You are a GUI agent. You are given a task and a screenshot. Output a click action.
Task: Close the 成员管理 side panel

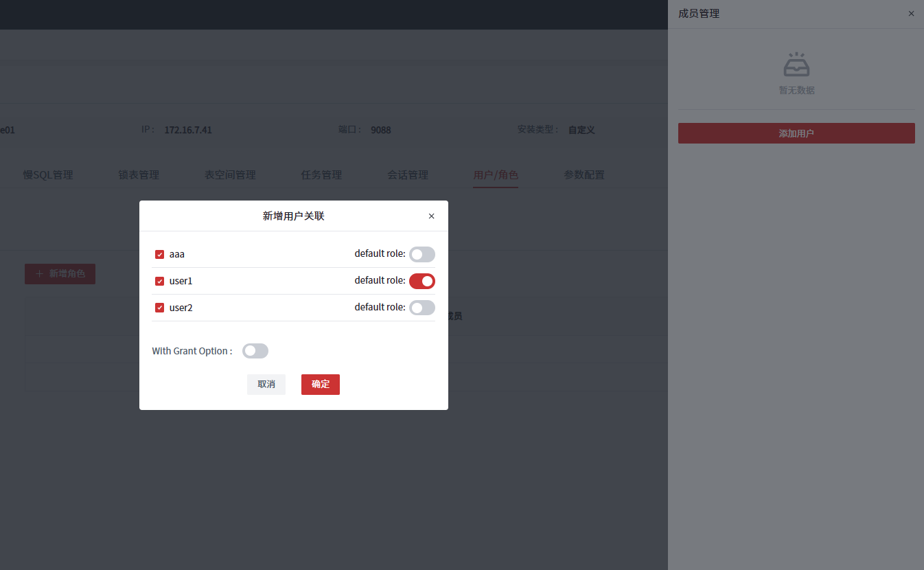(911, 14)
